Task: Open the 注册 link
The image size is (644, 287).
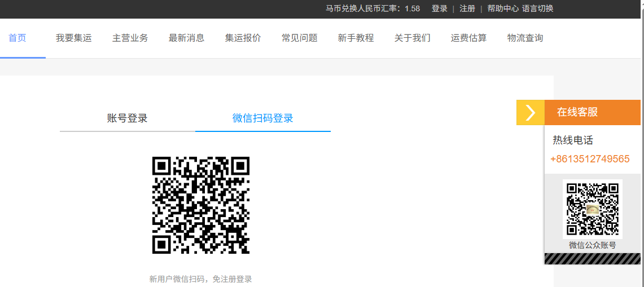Action: 467,8
